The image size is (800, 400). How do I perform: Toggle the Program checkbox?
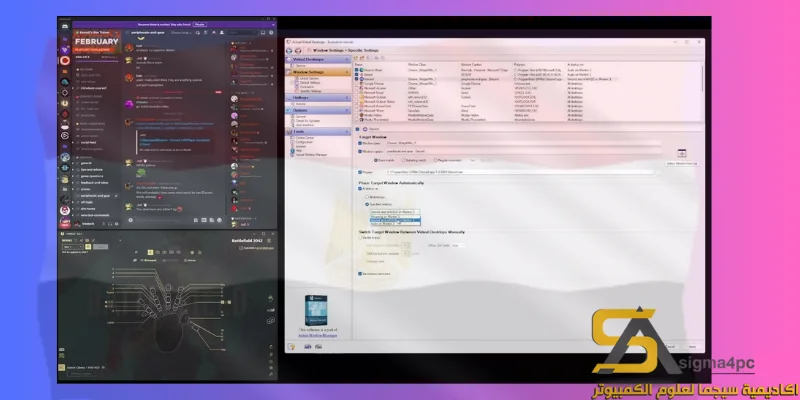360,172
